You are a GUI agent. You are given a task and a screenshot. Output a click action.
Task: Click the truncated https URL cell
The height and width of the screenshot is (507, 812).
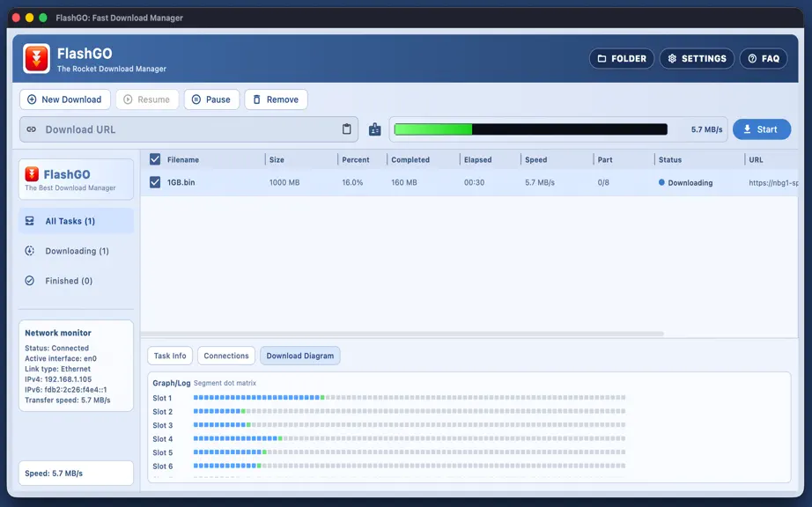tap(773, 182)
